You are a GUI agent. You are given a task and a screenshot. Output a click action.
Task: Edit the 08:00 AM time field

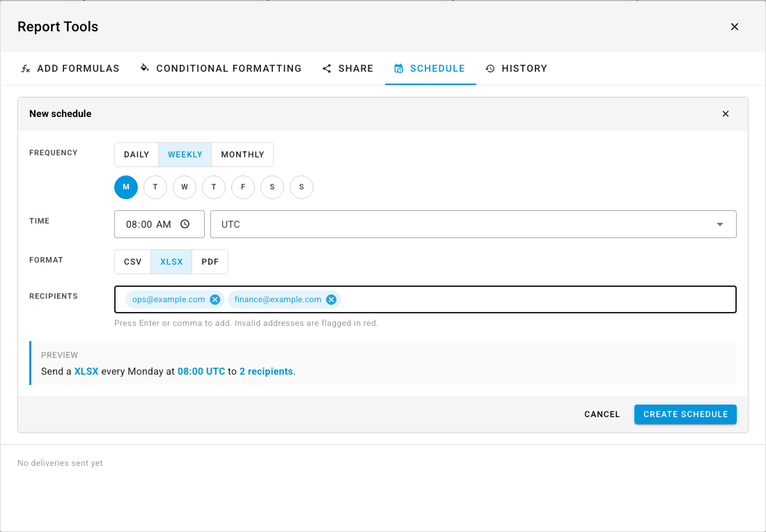(x=159, y=224)
